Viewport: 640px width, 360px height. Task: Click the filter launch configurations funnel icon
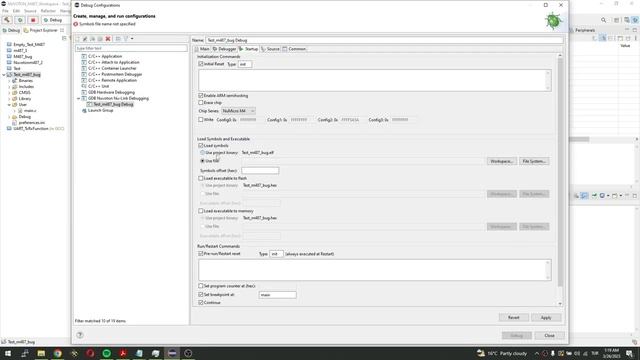(126, 39)
